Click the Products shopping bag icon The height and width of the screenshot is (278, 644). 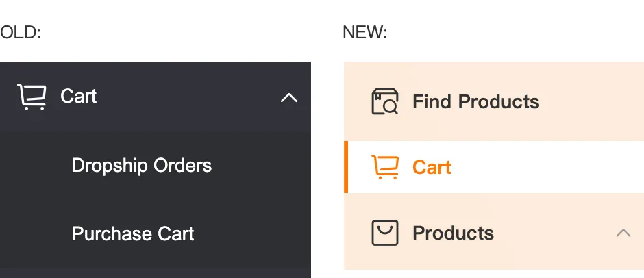[x=384, y=233]
